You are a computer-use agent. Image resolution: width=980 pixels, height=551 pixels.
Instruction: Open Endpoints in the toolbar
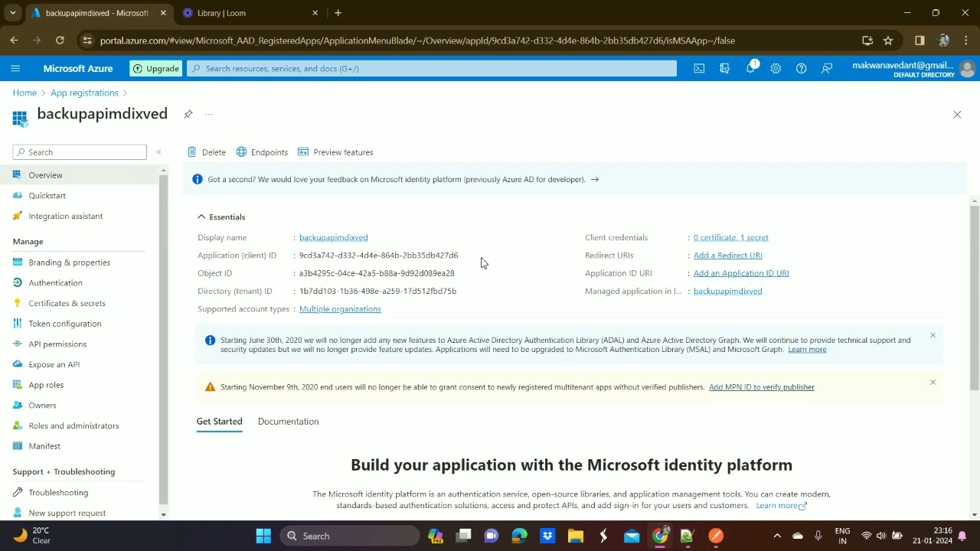262,152
